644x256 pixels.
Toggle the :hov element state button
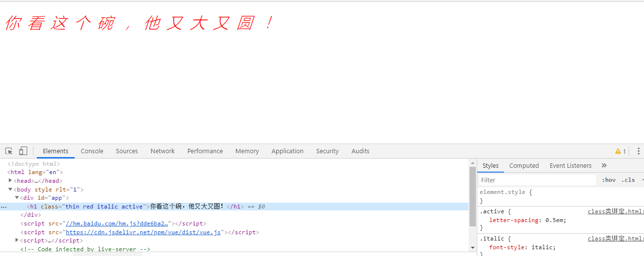pos(609,180)
